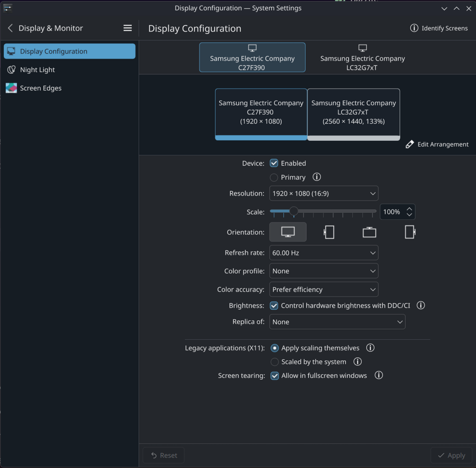Click the Screen Edges colorful icon
476x468 pixels.
point(11,88)
